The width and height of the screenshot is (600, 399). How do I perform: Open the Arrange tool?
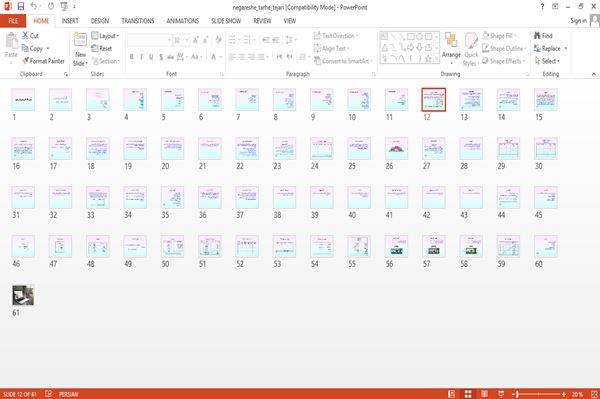(451, 49)
